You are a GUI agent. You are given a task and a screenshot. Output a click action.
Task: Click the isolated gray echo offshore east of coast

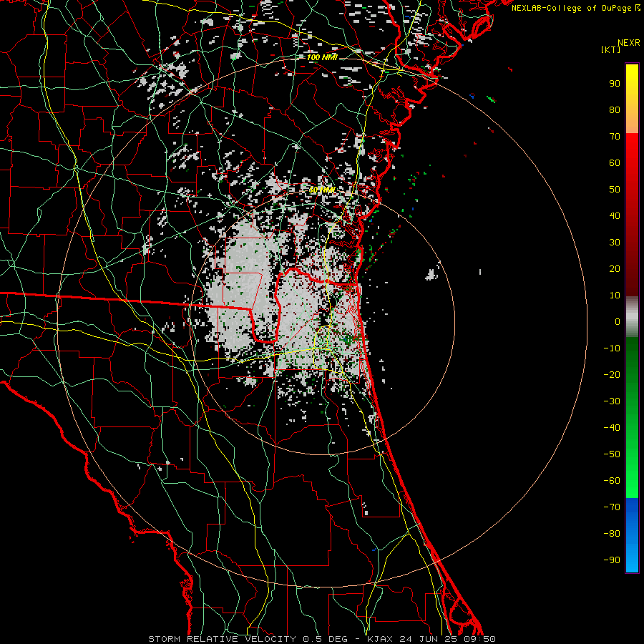[431, 274]
